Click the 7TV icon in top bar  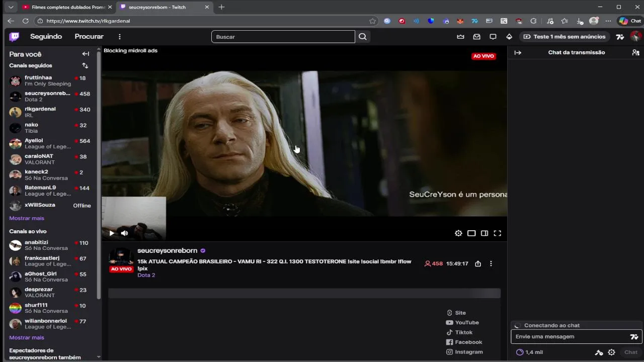[620, 37]
